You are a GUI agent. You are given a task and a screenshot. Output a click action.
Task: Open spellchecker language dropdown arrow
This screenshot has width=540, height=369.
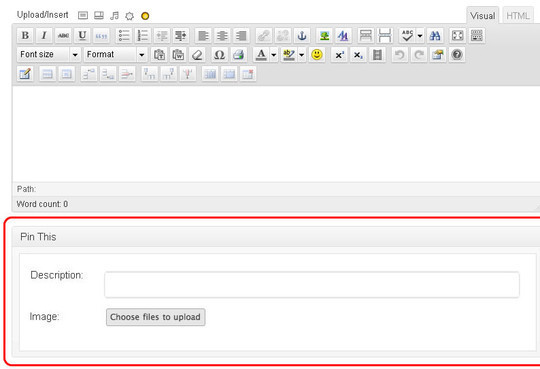[x=420, y=35]
